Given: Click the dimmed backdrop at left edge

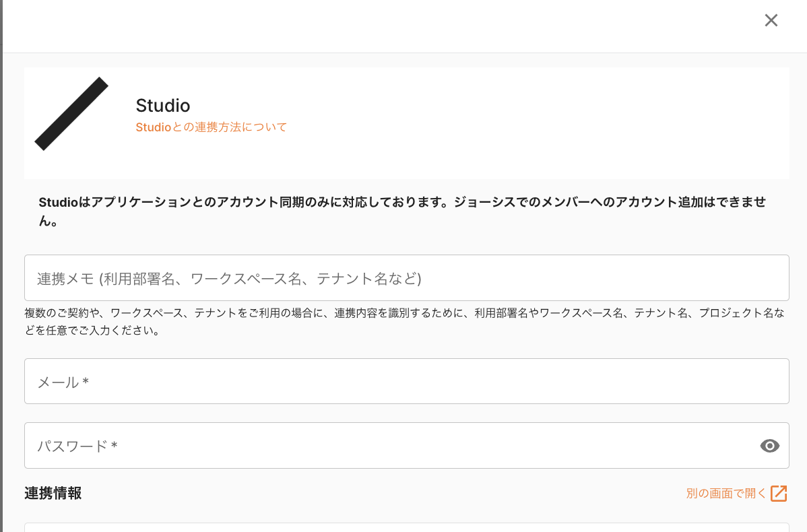Looking at the screenshot, I should tap(1, 269).
